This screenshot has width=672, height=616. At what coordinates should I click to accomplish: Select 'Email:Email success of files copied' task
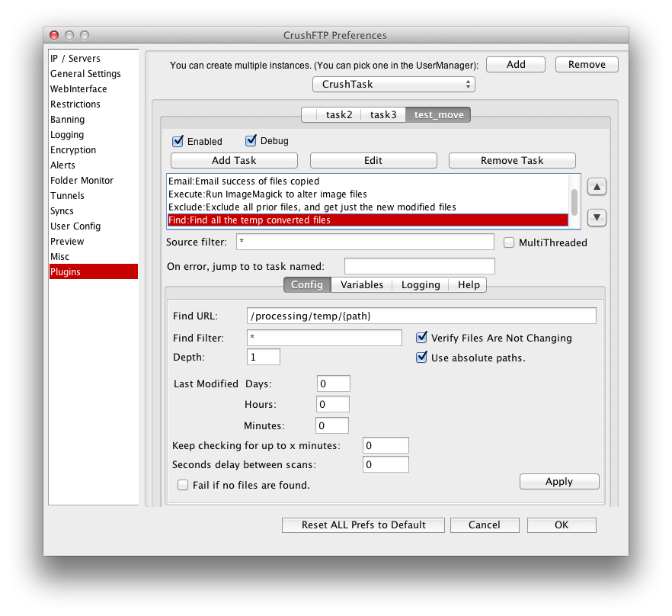368,181
